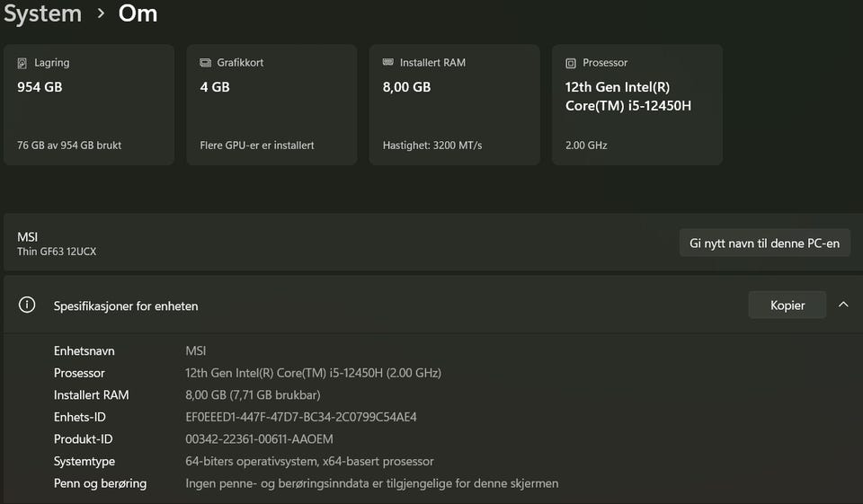Image resolution: width=863 pixels, height=504 pixels.
Task: Click the MSI device name above Thin GF63
Action: point(28,237)
